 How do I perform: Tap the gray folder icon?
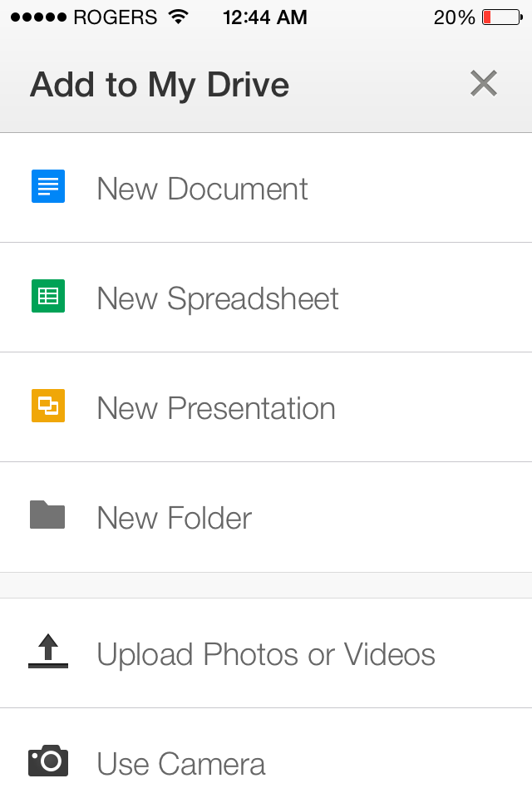[x=47, y=515]
